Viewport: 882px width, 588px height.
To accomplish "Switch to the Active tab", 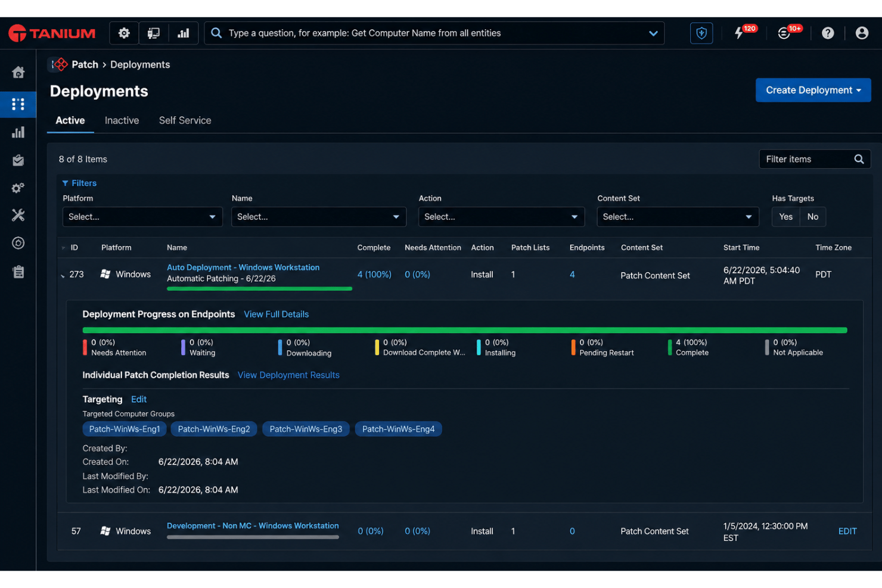I will coord(70,120).
